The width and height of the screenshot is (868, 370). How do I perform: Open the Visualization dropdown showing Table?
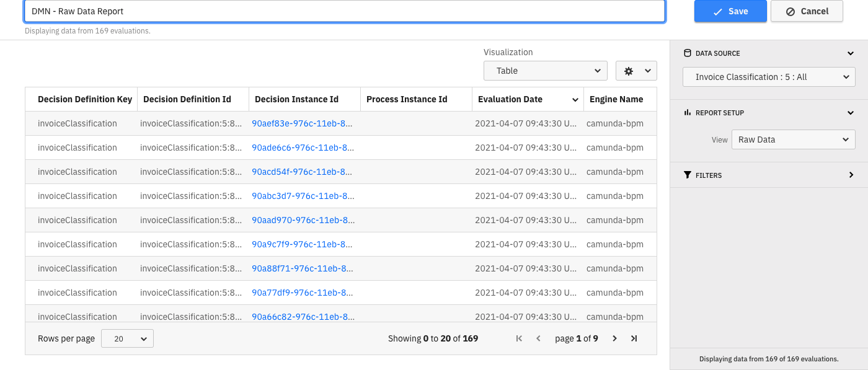coord(545,71)
